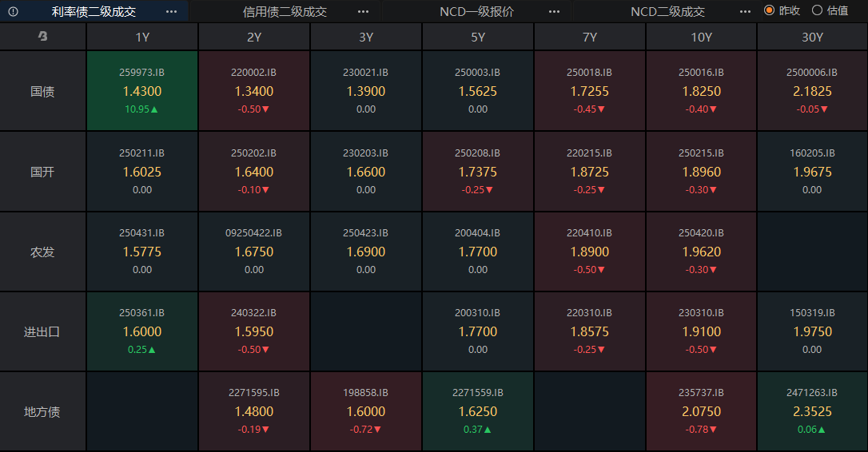This screenshot has height=452, width=868.
Task: Switch to the 信用债二级成交 tab
Action: pos(285,12)
